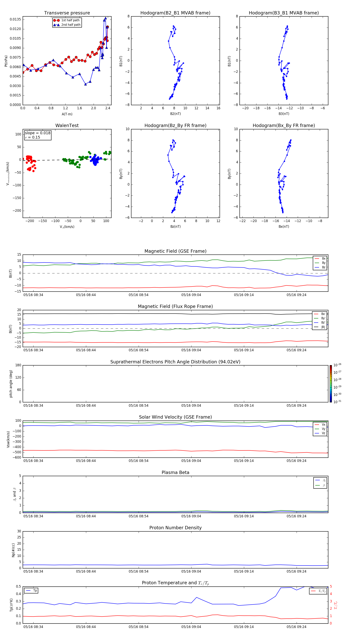Select the blue Tp legend entry
This screenshot has width=351, height=644.
click(31, 591)
